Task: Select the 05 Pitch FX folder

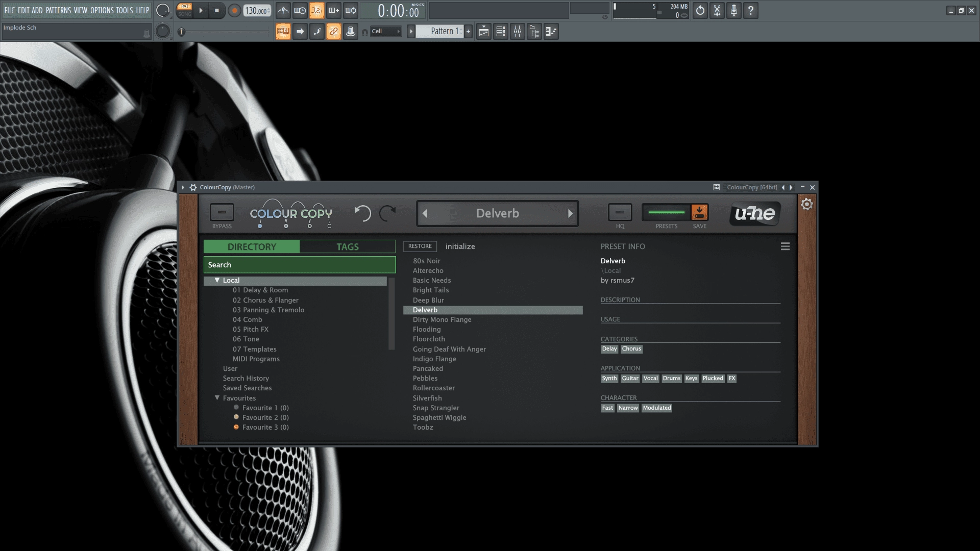Action: pyautogui.click(x=251, y=330)
